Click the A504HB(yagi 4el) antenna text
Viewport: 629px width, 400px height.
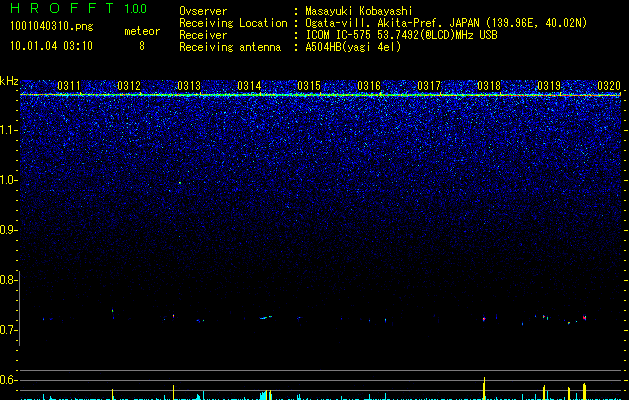353,47
